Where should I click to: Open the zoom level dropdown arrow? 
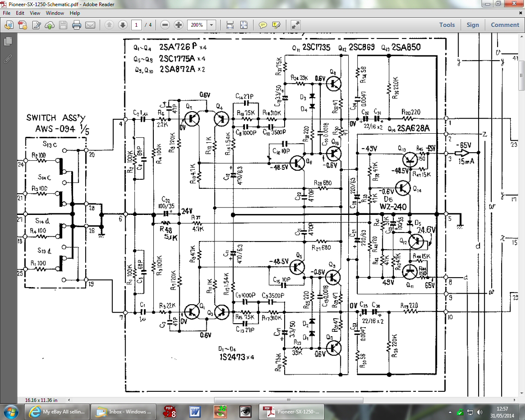pos(211,25)
